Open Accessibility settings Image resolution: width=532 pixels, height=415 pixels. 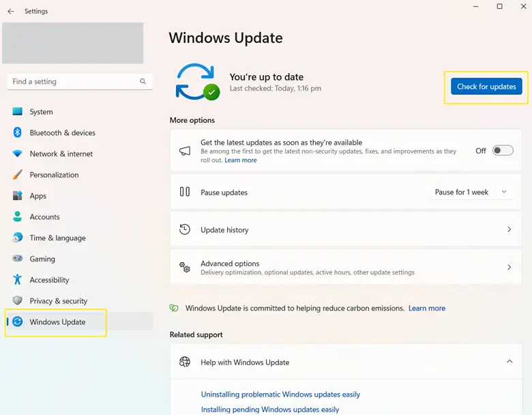(x=80, y=280)
